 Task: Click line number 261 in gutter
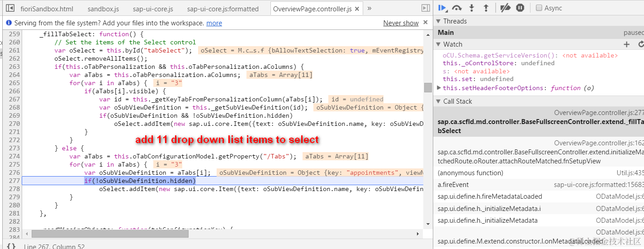click(14, 50)
